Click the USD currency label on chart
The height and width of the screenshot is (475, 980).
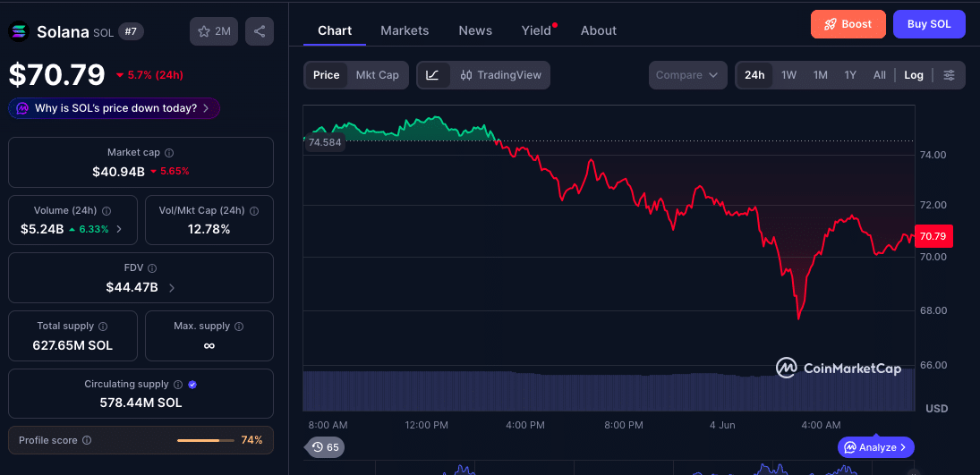tap(937, 409)
